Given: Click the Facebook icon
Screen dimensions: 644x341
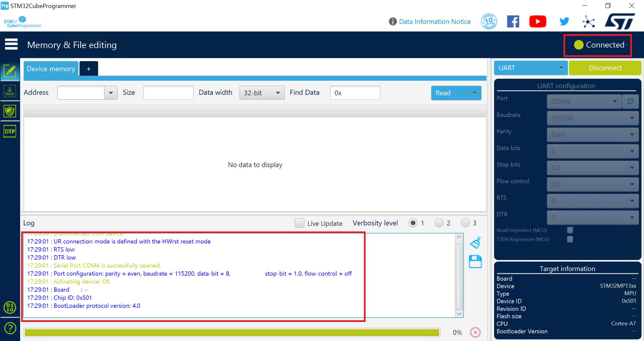Looking at the screenshot, I should [513, 22].
